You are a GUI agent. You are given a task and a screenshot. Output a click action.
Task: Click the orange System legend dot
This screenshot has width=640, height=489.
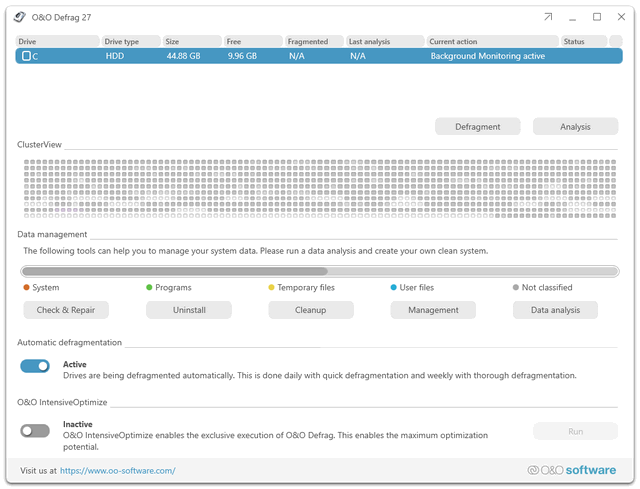26,288
